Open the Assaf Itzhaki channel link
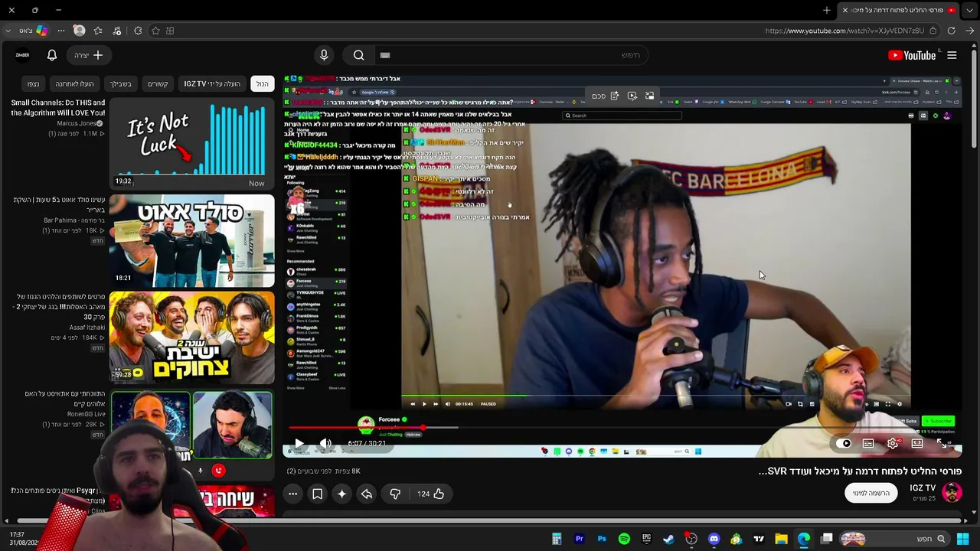This screenshot has width=980, height=551. coord(87,328)
